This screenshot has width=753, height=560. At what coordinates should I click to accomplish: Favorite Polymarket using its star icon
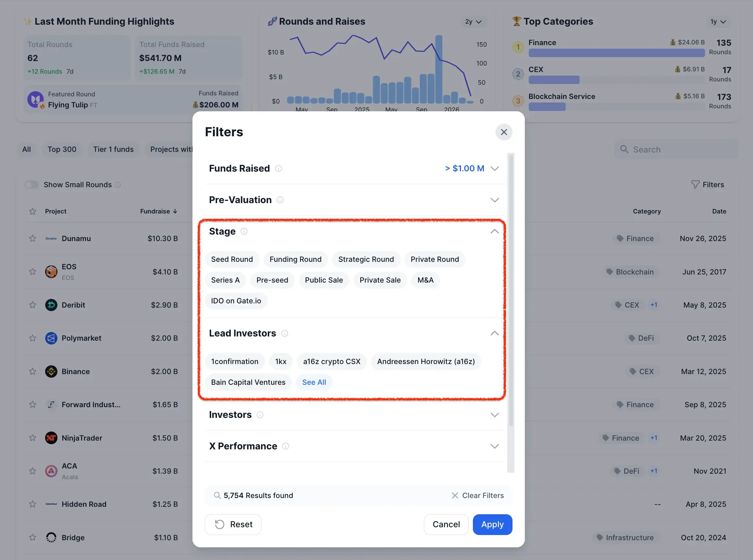[32, 338]
